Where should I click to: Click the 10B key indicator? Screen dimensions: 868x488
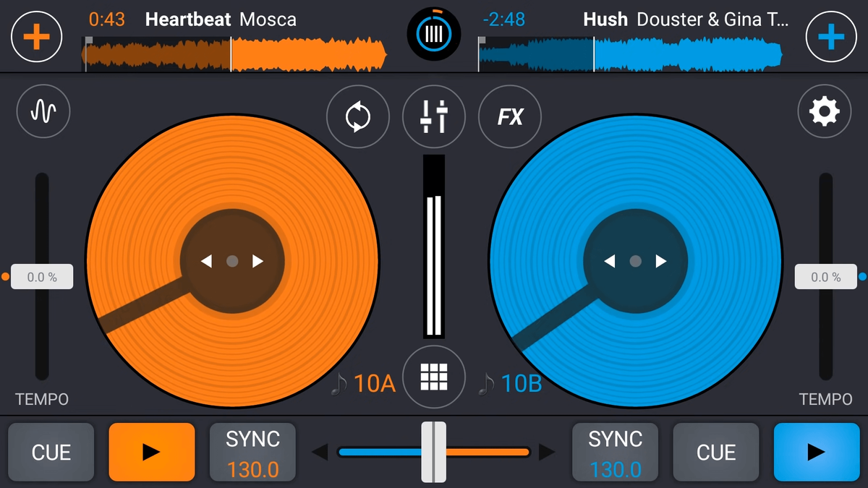(511, 383)
